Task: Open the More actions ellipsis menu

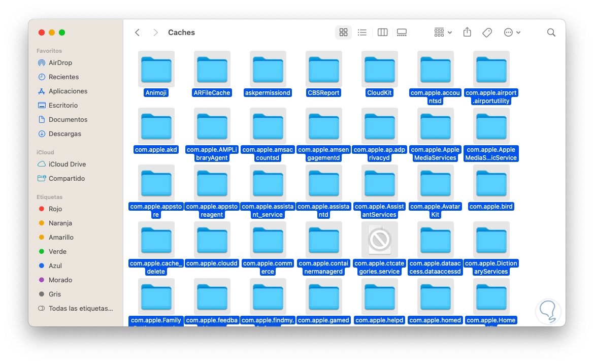Action: (x=512, y=32)
